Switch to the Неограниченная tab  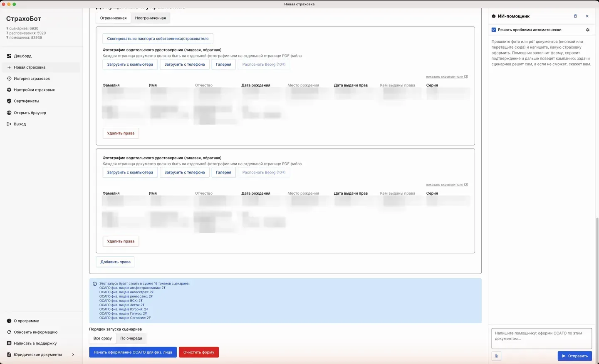pyautogui.click(x=151, y=18)
